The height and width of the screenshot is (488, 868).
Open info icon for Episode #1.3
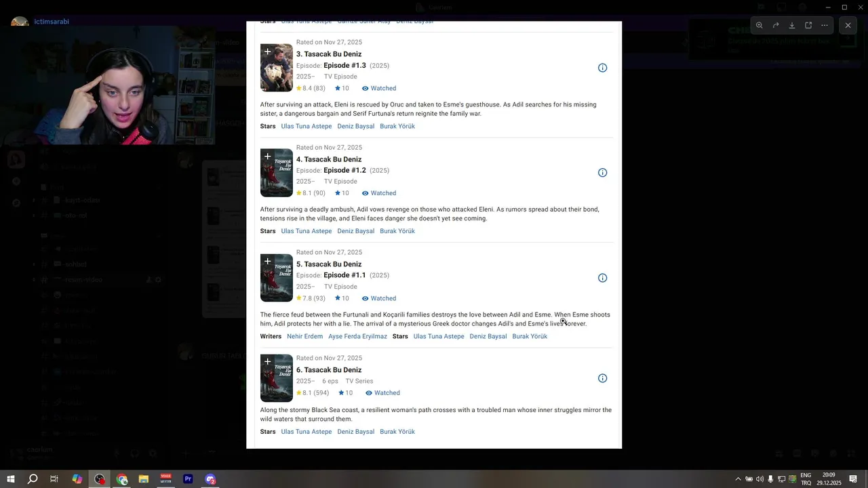click(x=602, y=68)
